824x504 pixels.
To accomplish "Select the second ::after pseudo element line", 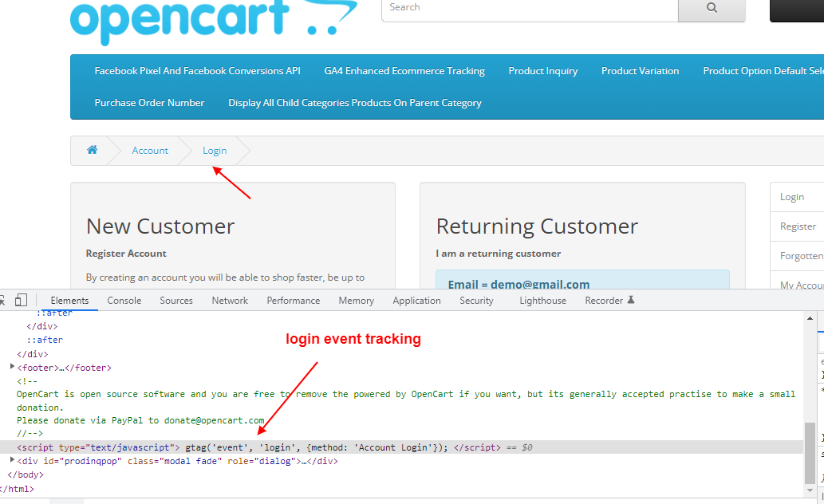I will [x=45, y=340].
